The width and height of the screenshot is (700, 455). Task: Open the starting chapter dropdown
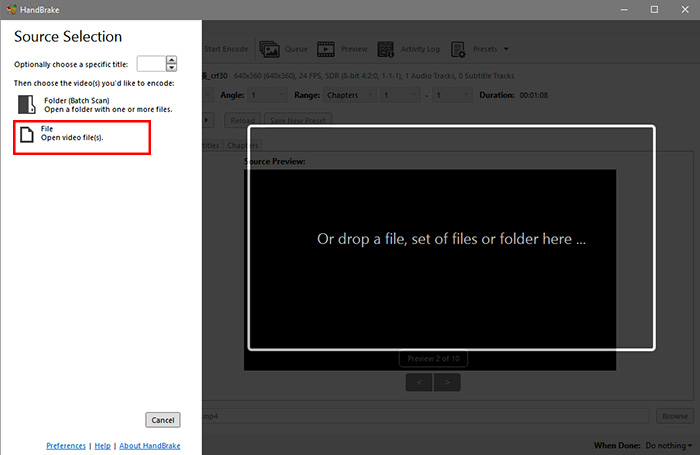[400, 95]
